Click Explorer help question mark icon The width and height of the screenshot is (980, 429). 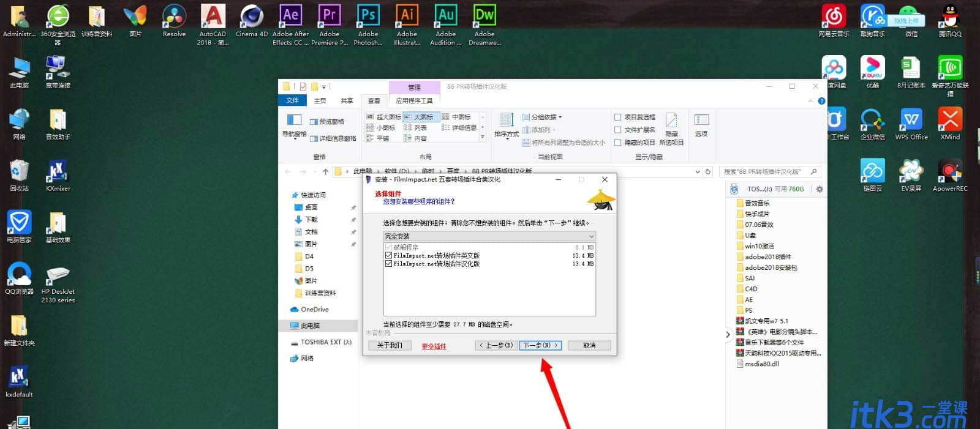click(821, 101)
